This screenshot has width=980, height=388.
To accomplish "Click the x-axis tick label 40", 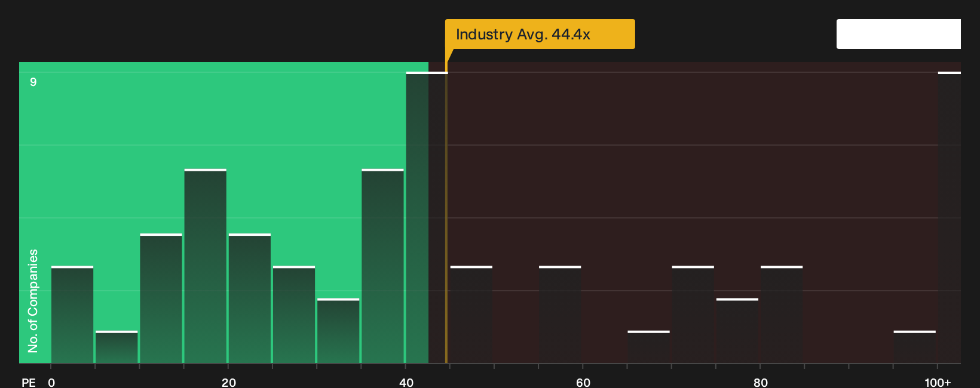I will (406, 383).
